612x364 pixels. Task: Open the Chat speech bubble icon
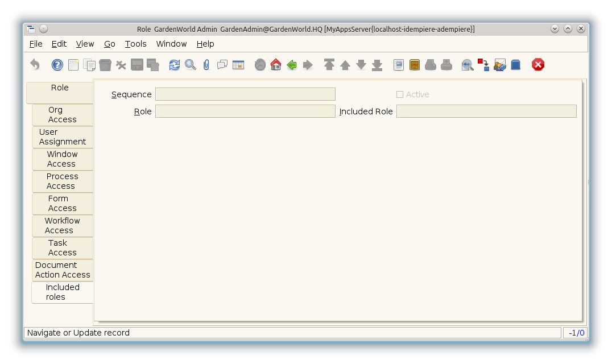tap(222, 65)
